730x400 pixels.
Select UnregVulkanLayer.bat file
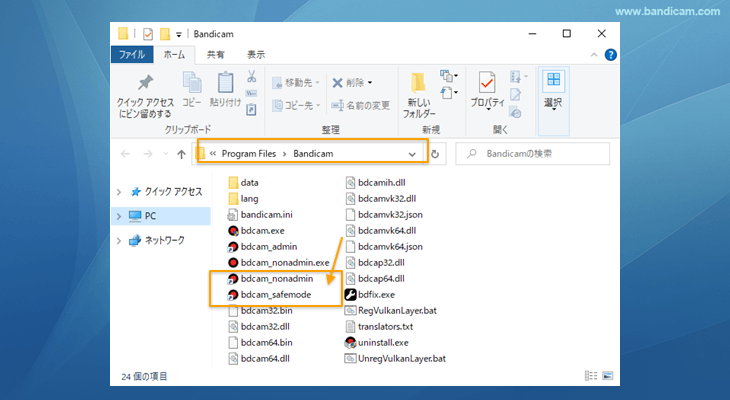395,359
